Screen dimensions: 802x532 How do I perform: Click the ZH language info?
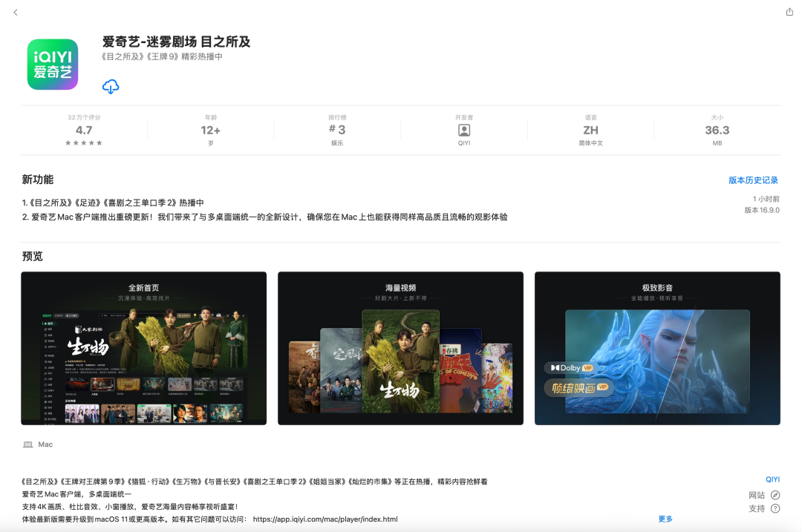[591, 131]
